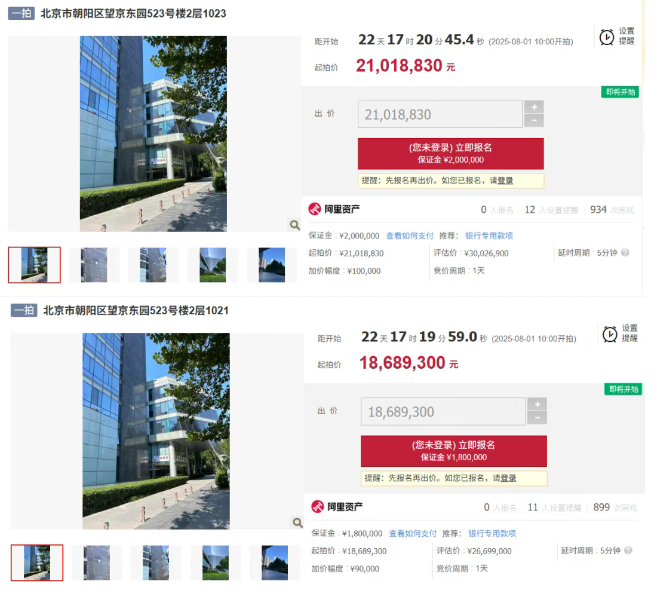661x598 pixels.
Task: Open magnifier zoom icon on 1021 building photo
Action: [x=298, y=523]
